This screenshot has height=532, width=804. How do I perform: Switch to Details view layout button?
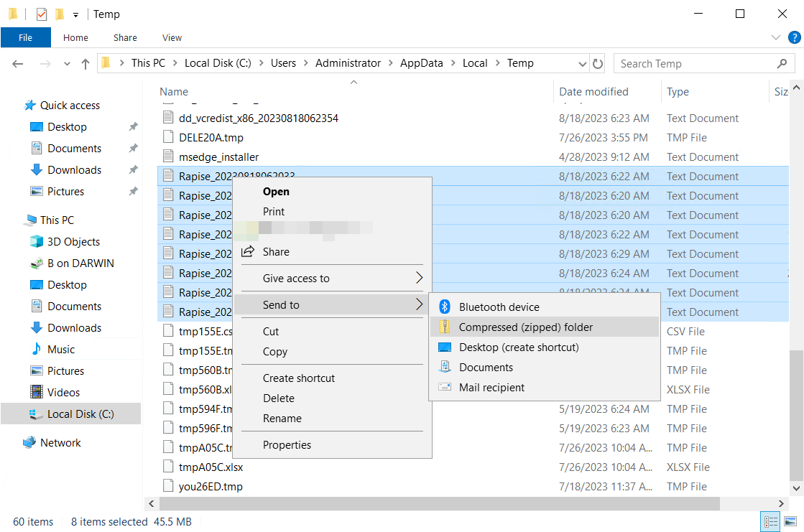(x=770, y=522)
